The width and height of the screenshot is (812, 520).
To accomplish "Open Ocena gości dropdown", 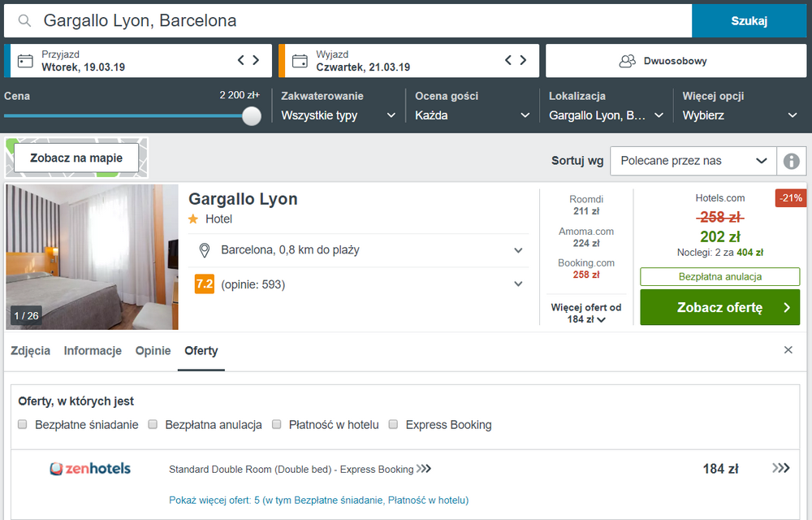I will point(472,115).
